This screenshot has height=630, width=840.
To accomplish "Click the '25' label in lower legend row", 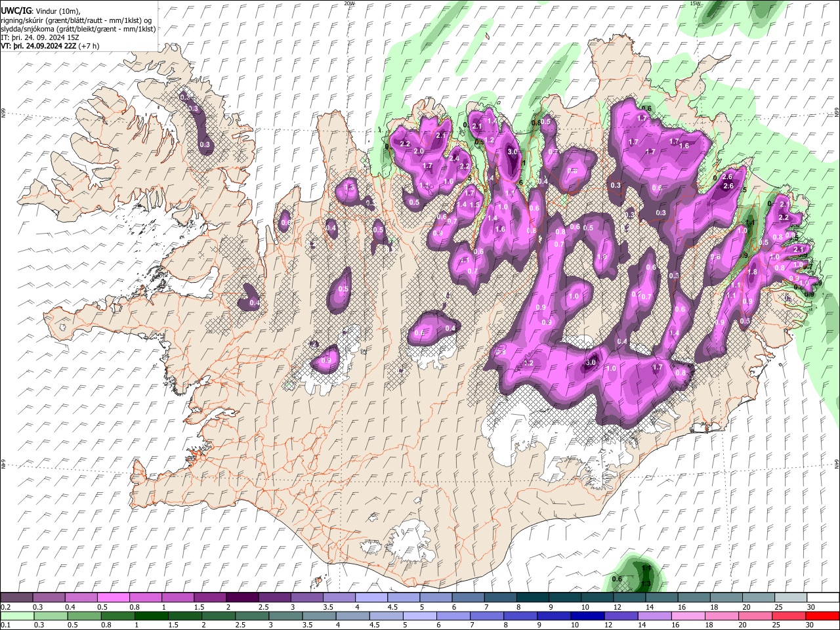I will tap(777, 625).
